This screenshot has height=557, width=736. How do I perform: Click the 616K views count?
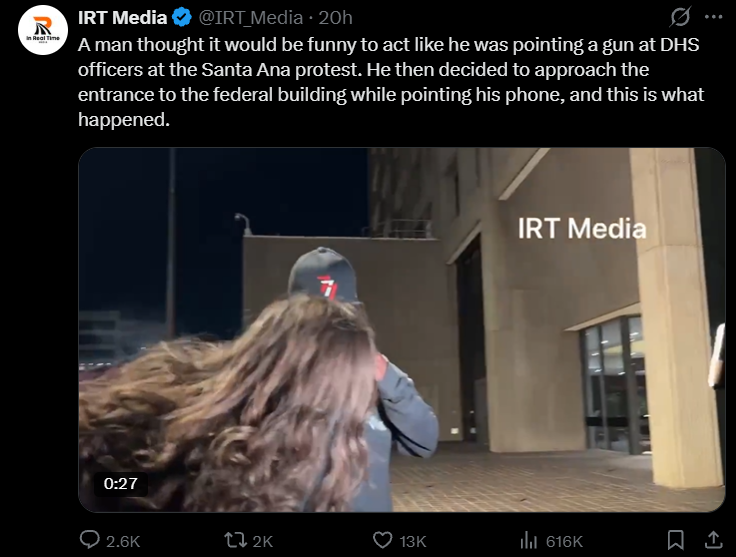(x=564, y=541)
